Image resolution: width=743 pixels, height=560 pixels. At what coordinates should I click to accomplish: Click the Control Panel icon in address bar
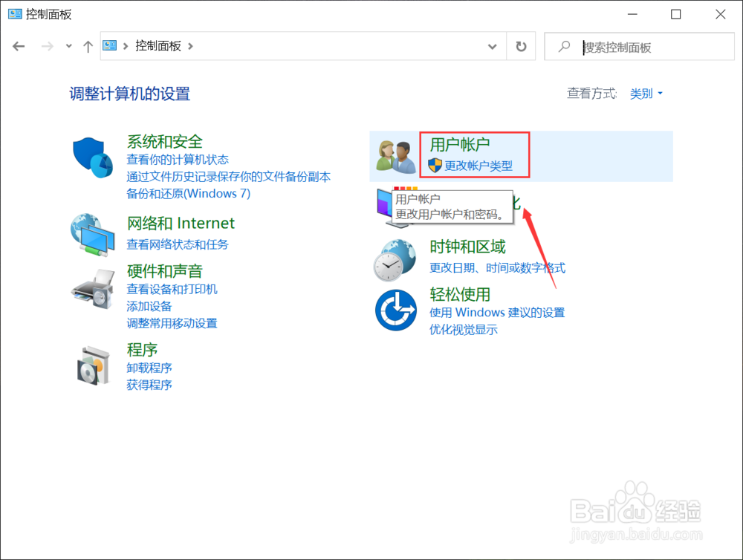[x=109, y=45]
